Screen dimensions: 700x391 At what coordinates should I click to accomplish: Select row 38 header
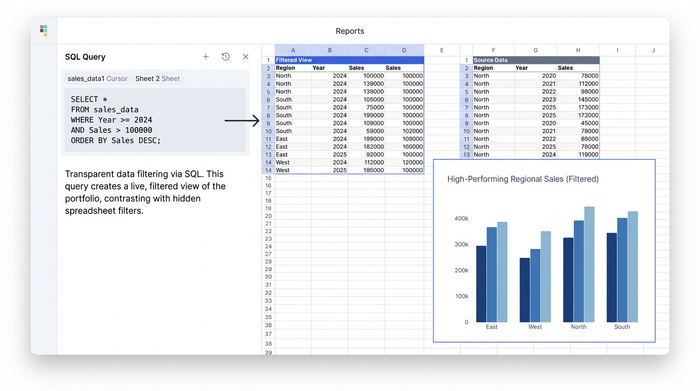click(268, 344)
